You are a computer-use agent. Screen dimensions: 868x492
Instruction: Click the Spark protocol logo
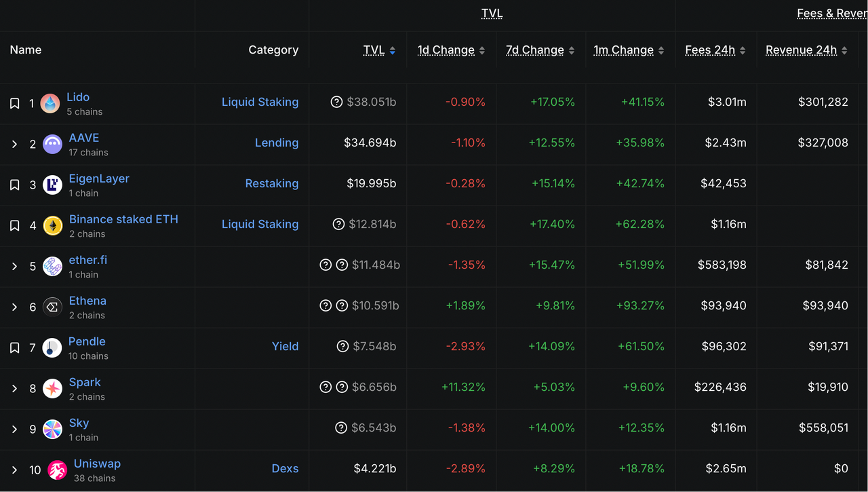click(52, 388)
